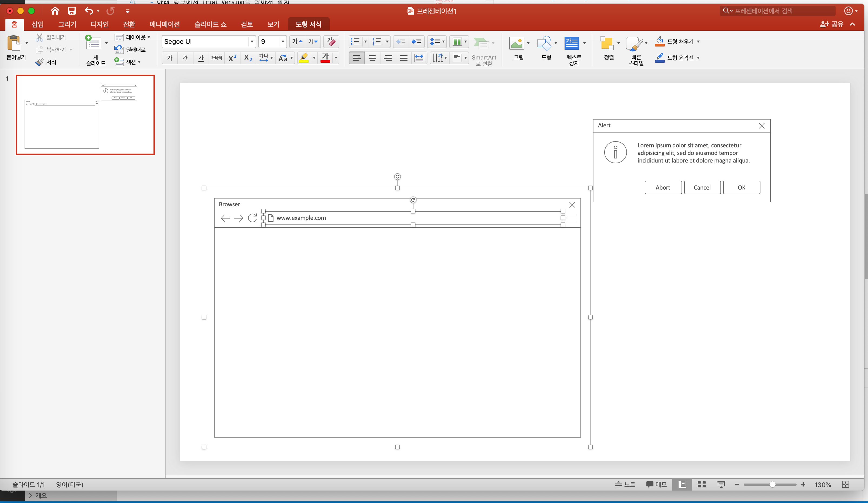Toggle center text alignment
The image size is (868, 503).
tap(372, 58)
